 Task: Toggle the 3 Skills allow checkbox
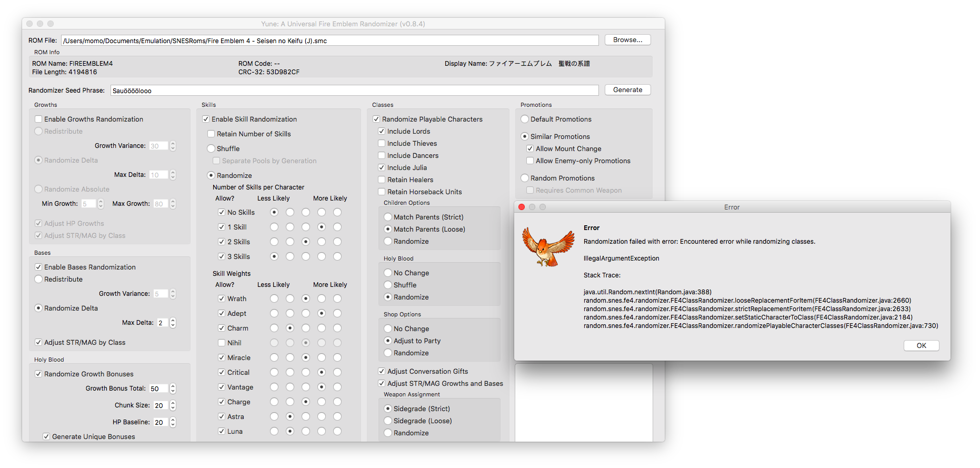click(x=222, y=256)
